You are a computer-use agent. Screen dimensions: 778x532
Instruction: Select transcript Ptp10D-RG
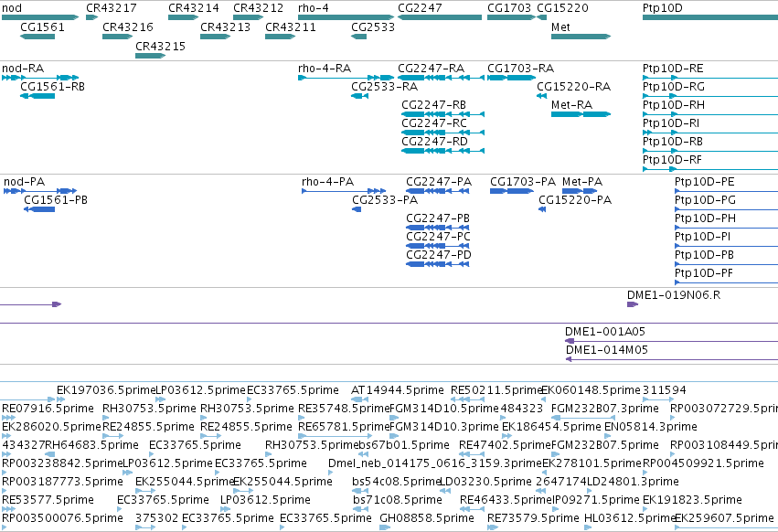[x=710, y=96]
